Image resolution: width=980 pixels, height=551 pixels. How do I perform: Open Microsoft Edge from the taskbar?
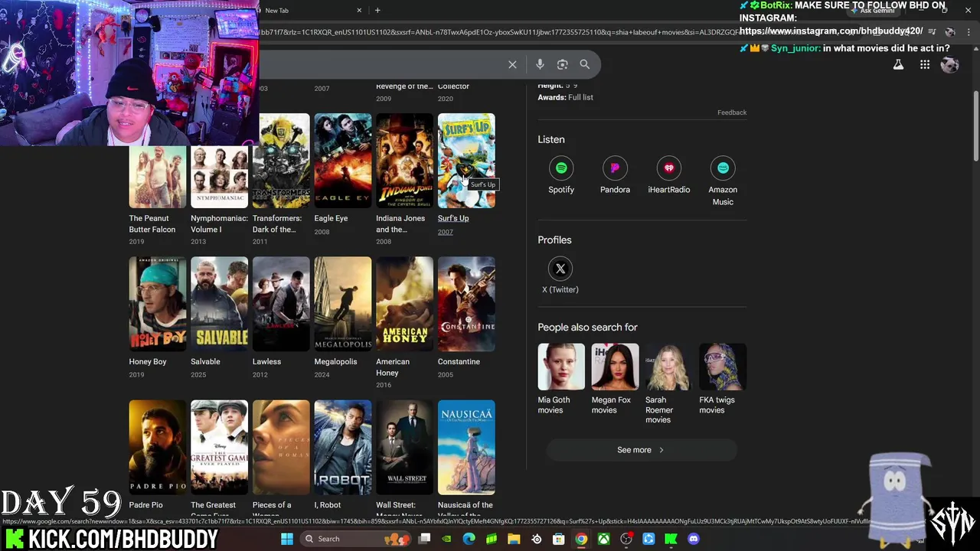click(469, 539)
